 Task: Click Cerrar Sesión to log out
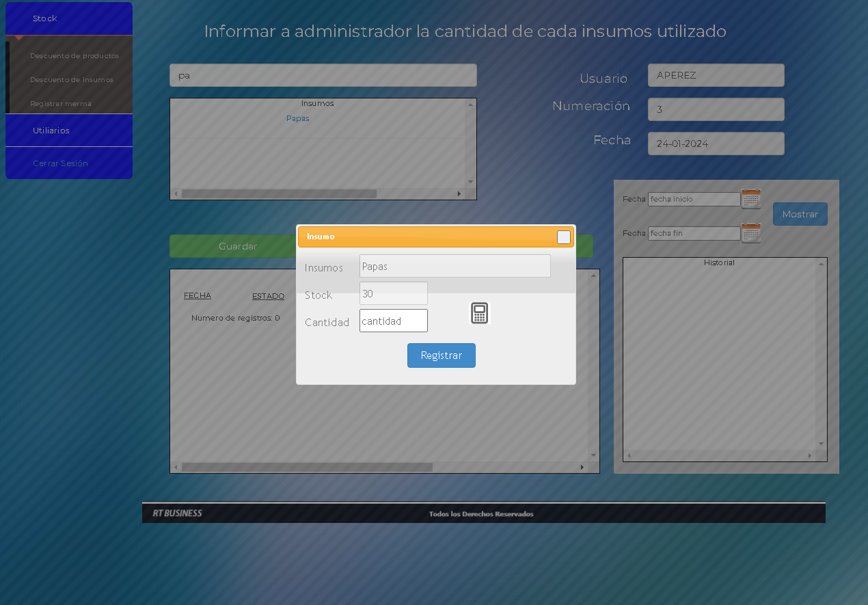tap(60, 163)
